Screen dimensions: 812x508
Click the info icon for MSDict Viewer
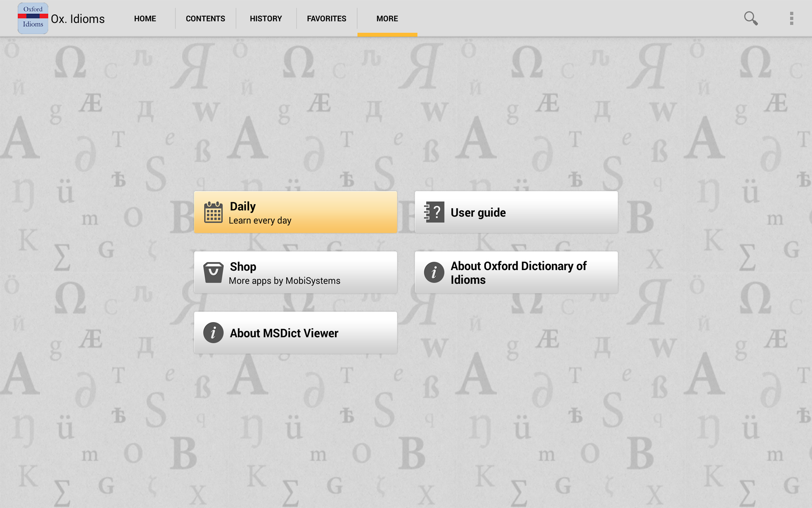pyautogui.click(x=213, y=333)
